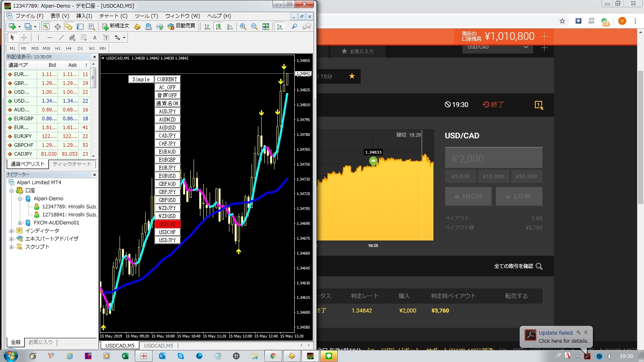The width and height of the screenshot is (644, 362).
Task: Switch chart to line chart mode
Action: 230,27
